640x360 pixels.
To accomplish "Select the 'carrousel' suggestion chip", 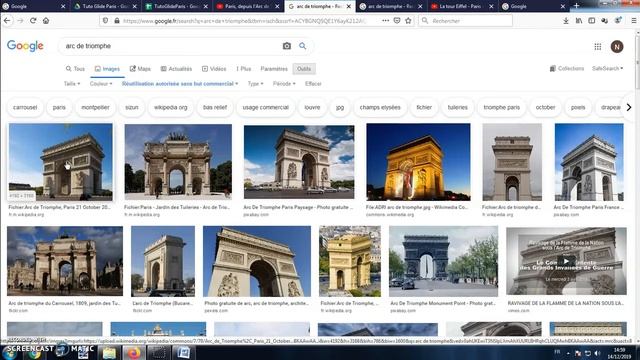I will point(25,107).
